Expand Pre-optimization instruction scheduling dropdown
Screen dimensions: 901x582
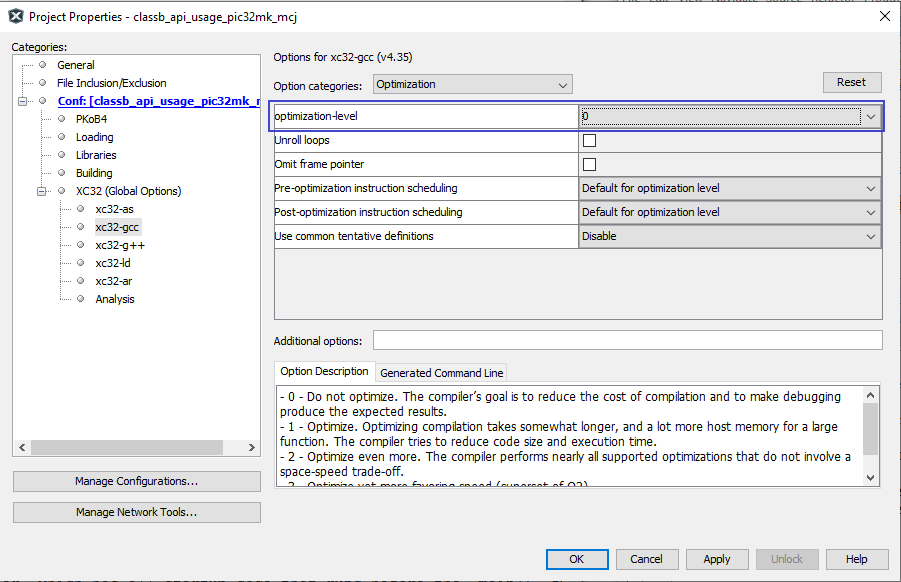(729, 189)
